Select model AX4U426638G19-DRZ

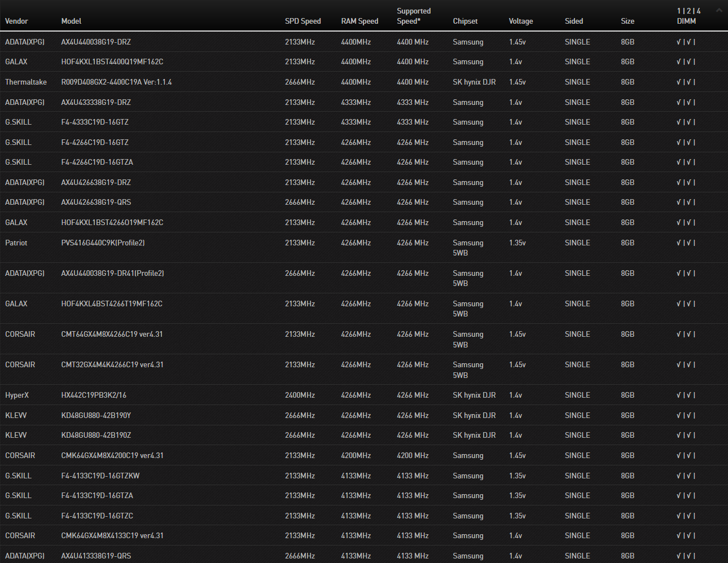[x=96, y=183]
